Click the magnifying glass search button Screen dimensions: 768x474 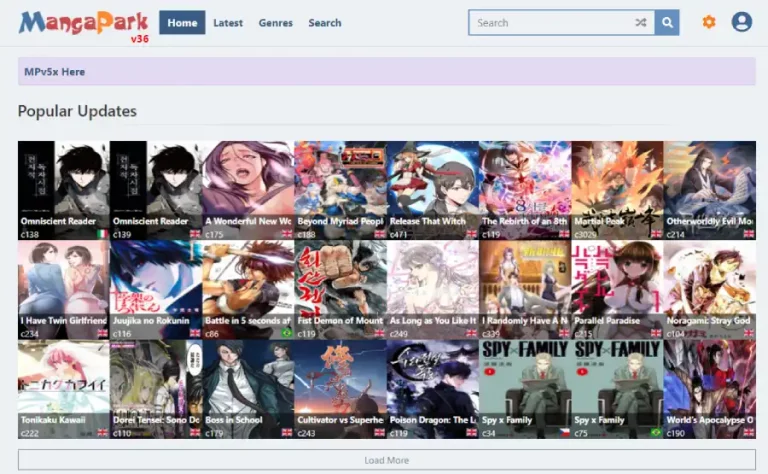(667, 23)
